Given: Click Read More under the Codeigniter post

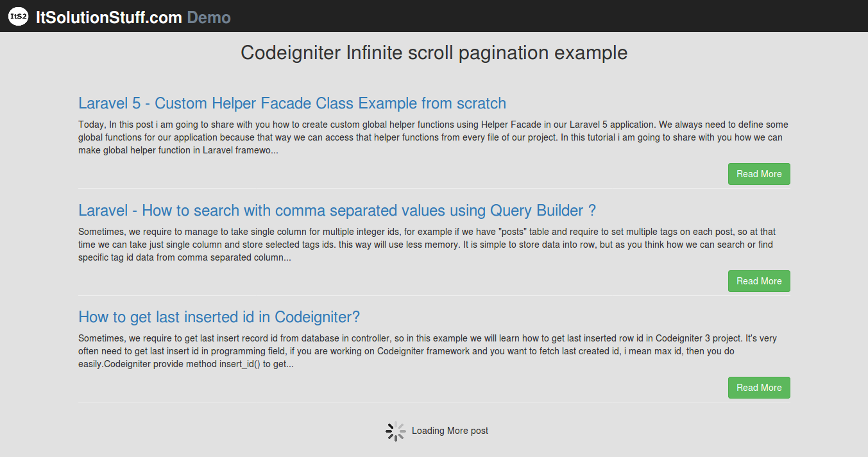Looking at the screenshot, I should [759, 387].
